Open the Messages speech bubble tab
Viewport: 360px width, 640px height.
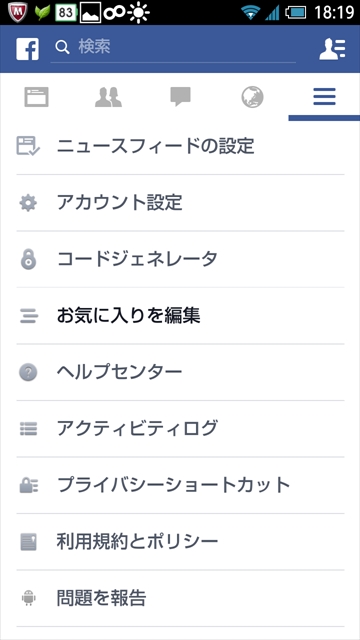[180, 97]
